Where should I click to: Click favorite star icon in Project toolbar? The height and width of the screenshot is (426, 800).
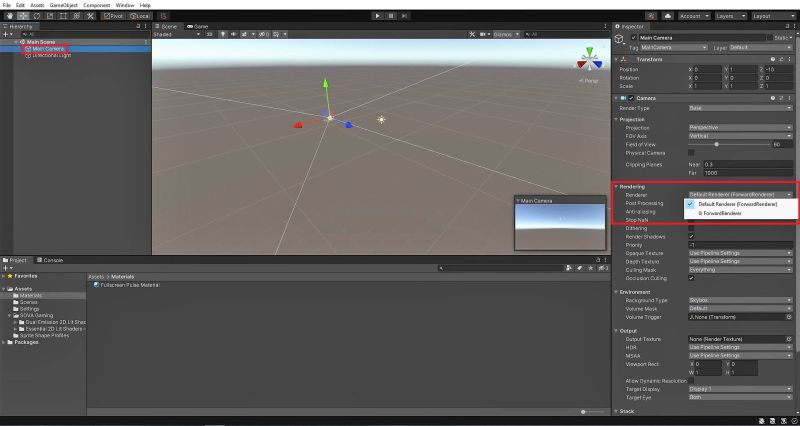point(591,268)
